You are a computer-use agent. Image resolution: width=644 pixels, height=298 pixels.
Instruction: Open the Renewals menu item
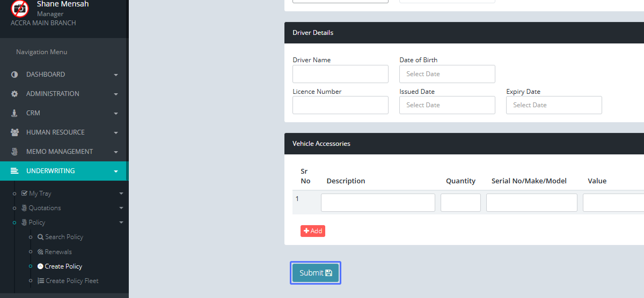tap(58, 252)
